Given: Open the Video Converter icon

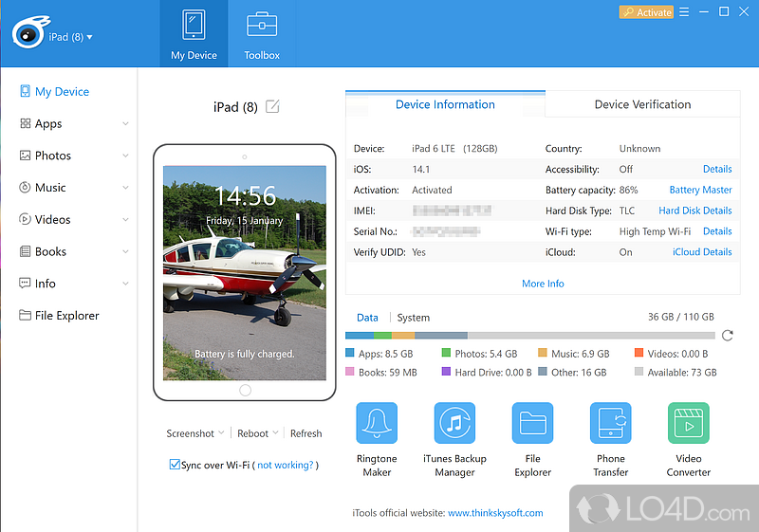Looking at the screenshot, I should (689, 423).
